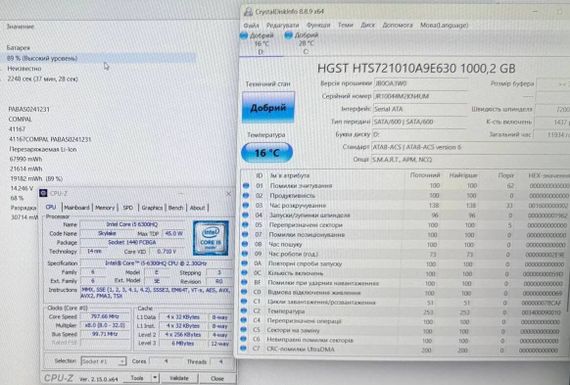The image size is (570, 385).
Task: Click the Tools button in CPU-Z
Action: tap(137, 378)
